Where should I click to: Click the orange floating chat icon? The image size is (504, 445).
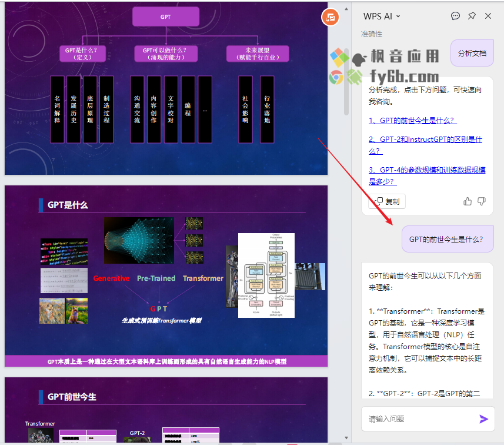pos(330,17)
